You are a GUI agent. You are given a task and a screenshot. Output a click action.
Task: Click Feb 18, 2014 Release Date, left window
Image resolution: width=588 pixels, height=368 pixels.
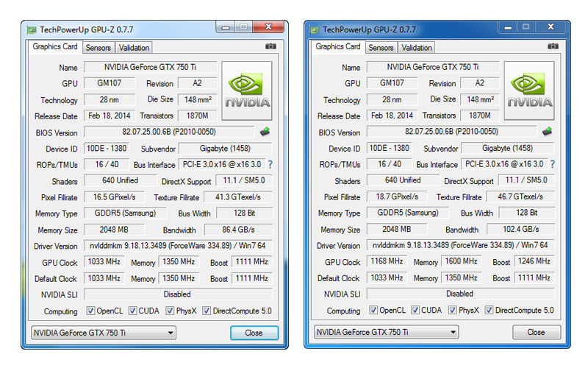pyautogui.click(x=109, y=116)
